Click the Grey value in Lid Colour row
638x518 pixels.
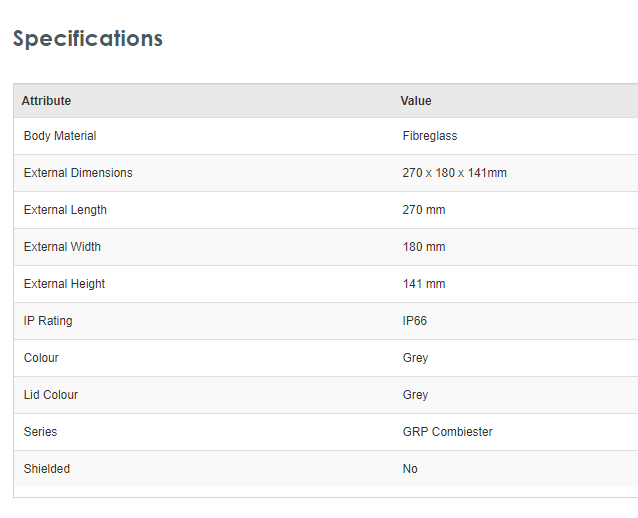(415, 395)
